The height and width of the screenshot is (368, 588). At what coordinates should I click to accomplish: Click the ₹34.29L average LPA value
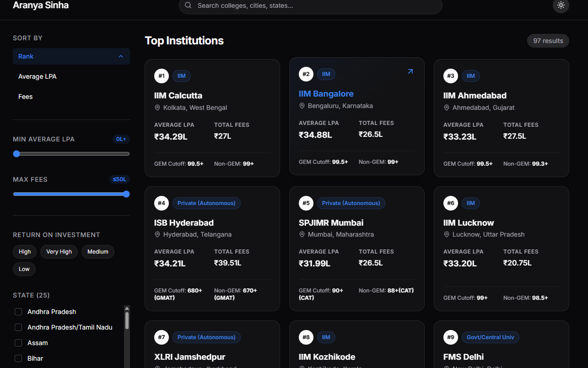(171, 136)
